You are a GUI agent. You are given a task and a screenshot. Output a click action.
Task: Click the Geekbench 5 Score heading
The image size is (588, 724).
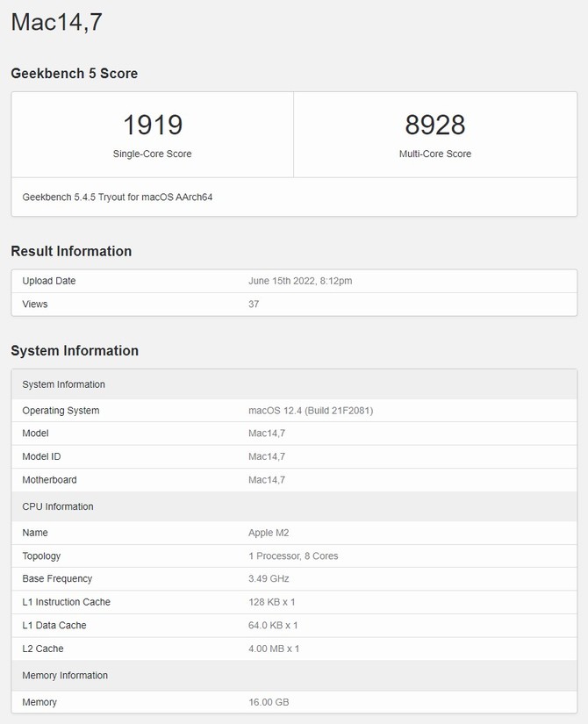(x=75, y=74)
